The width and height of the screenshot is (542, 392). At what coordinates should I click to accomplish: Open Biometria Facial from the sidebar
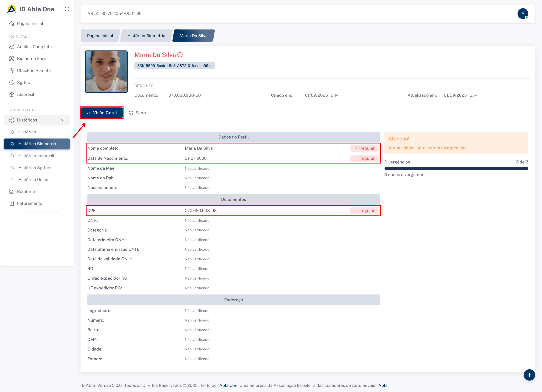point(33,58)
